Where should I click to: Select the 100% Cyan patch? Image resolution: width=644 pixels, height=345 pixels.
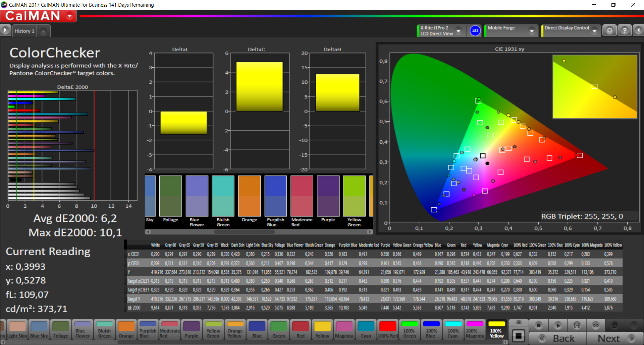(x=453, y=330)
